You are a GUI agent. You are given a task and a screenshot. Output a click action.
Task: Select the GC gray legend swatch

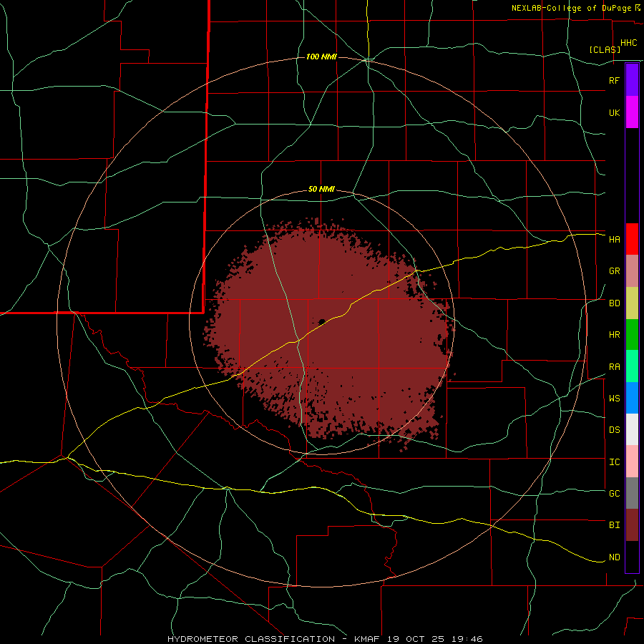(x=632, y=493)
